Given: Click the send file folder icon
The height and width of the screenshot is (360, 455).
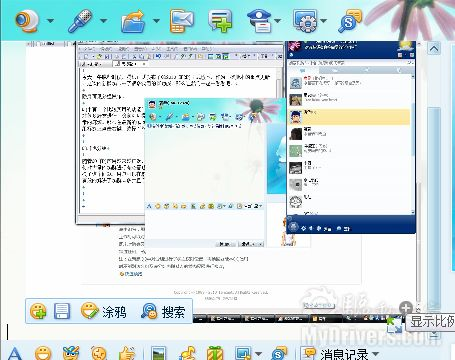Looking at the screenshot, I should pos(133,21).
